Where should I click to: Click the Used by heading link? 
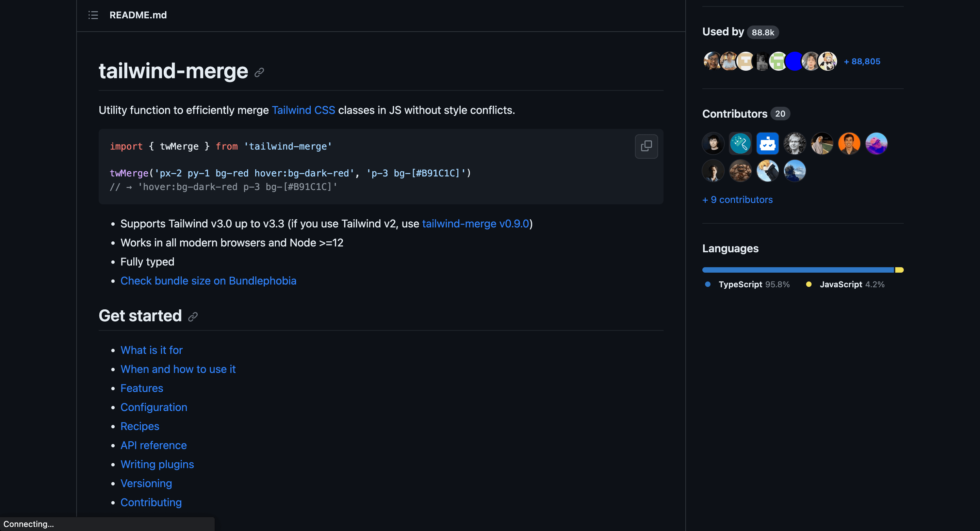(x=723, y=32)
